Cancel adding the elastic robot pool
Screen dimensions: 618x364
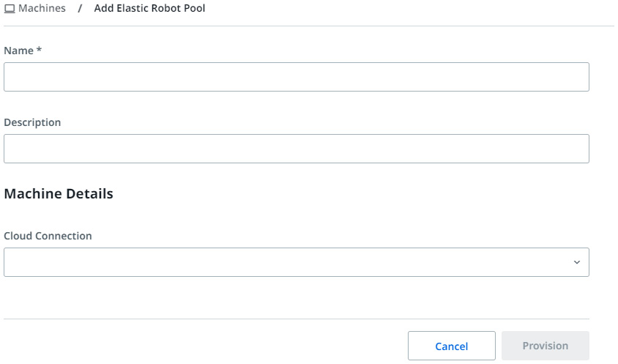pos(452,346)
